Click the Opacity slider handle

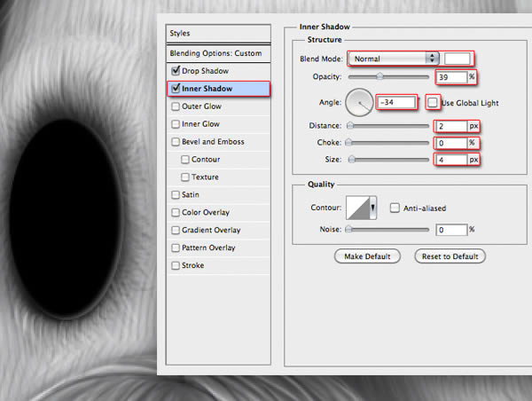(x=380, y=76)
